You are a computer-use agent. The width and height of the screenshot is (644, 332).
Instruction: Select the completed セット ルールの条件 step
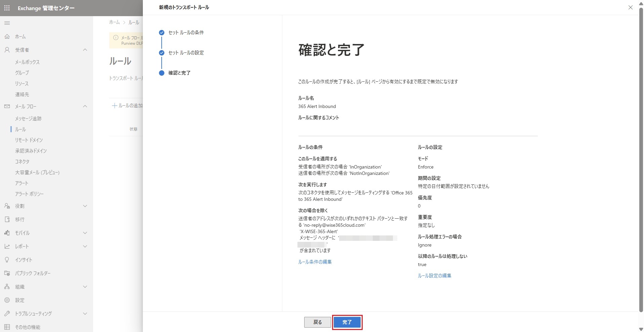pos(186,33)
